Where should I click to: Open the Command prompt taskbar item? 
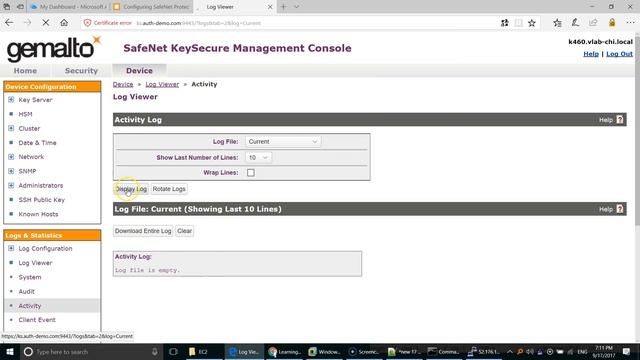[444, 351]
